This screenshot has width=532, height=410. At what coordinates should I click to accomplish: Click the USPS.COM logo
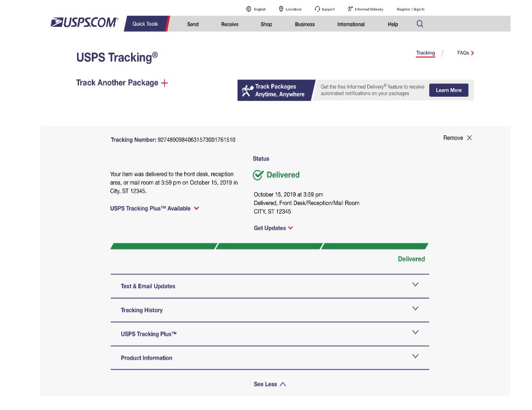(84, 23)
